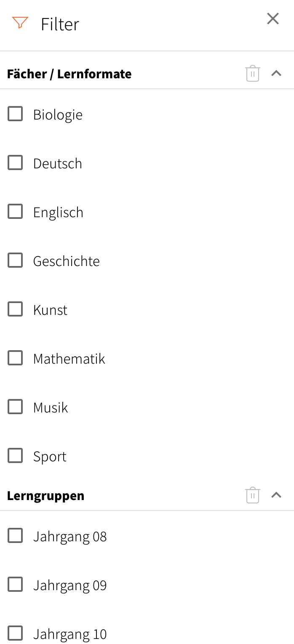Screen dimensions: 294x644
Task: Clear Fächer / Lernformate filters with trash icon
Action: click(x=252, y=74)
